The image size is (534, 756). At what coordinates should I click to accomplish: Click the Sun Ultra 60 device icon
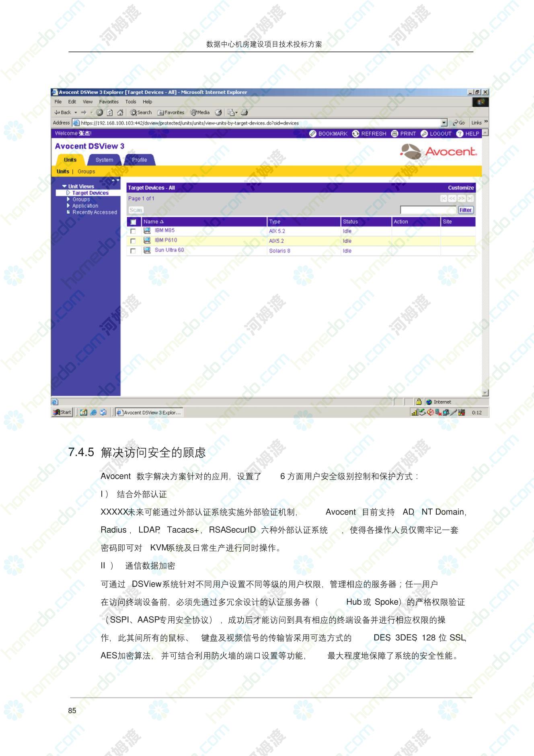[x=147, y=250]
